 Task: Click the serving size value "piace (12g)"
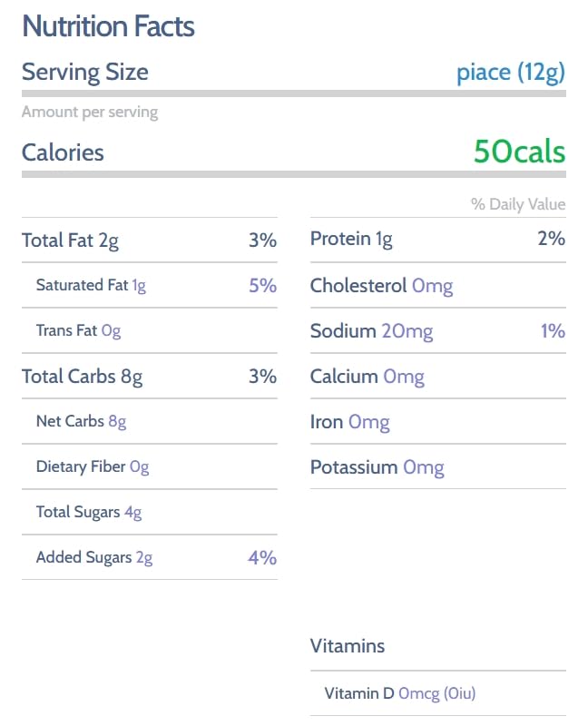(510, 73)
